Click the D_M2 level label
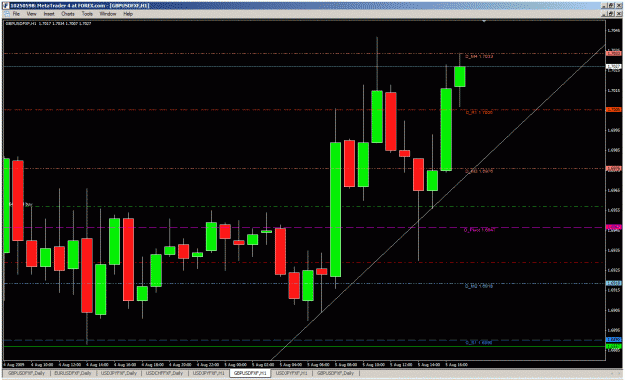Viewport: 625px width, 380px height. 479,286
